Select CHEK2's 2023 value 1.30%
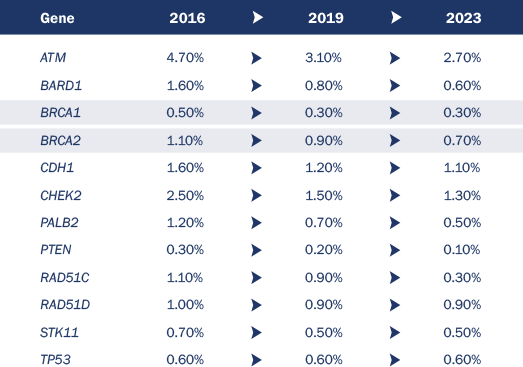Viewport: 523px width, 367px height. [x=462, y=196]
